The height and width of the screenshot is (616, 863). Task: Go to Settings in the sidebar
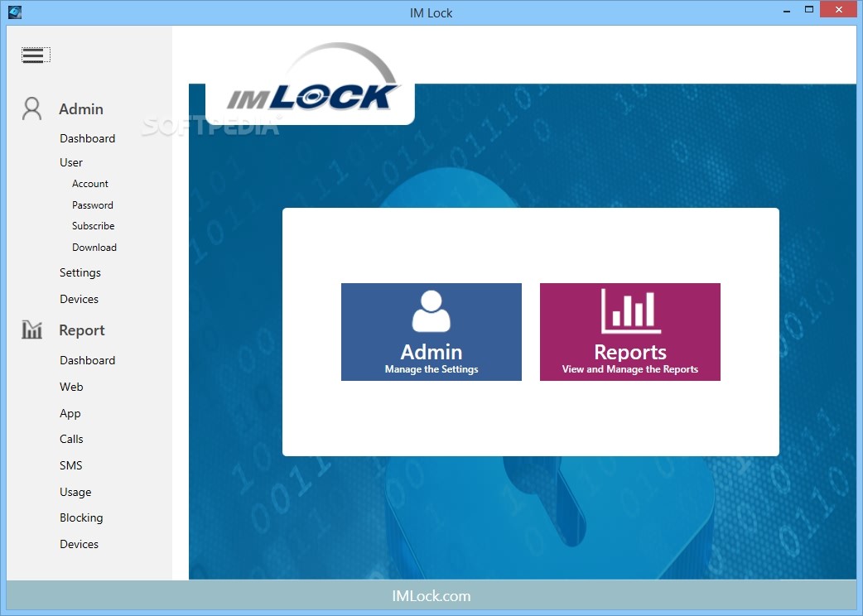[x=80, y=272]
